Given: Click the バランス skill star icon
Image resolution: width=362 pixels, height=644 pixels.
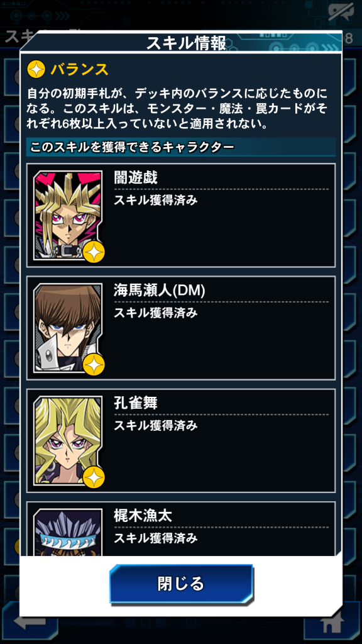Looking at the screenshot, I should [x=36, y=70].
